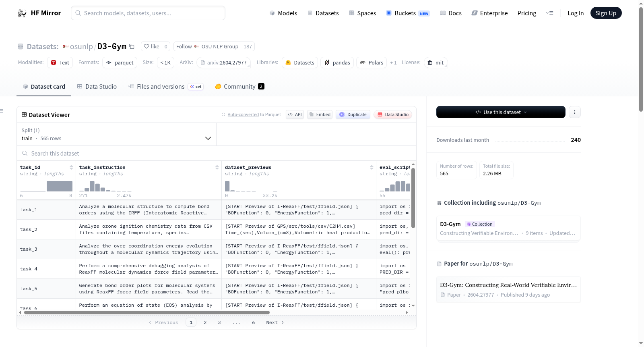Click the Next page button
Image resolution: width=644 pixels, height=347 pixels.
[275, 322]
